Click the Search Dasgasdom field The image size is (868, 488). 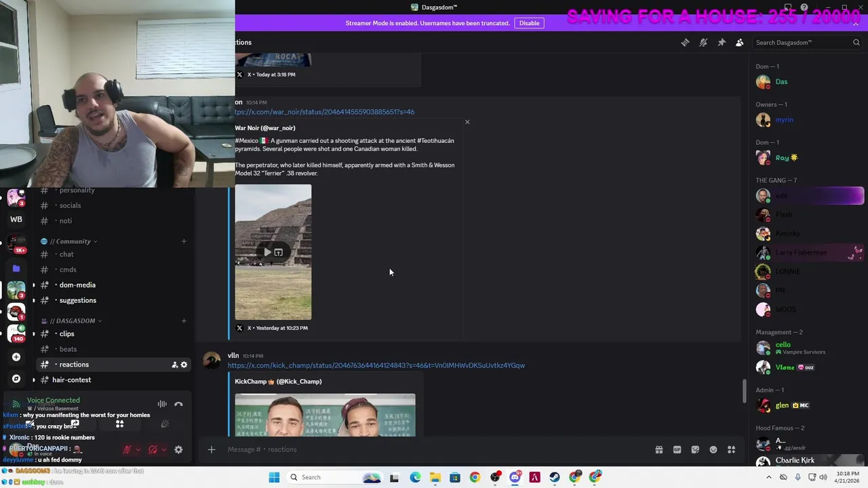[x=807, y=42]
